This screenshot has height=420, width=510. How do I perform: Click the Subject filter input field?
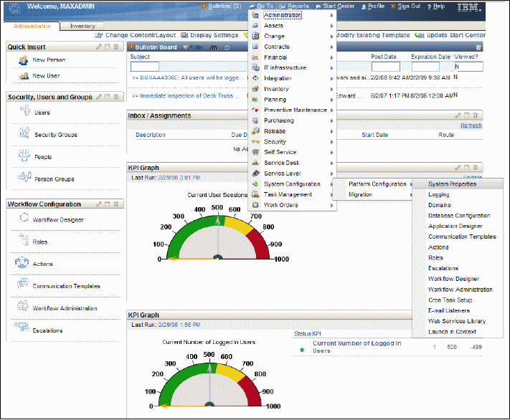(x=145, y=67)
